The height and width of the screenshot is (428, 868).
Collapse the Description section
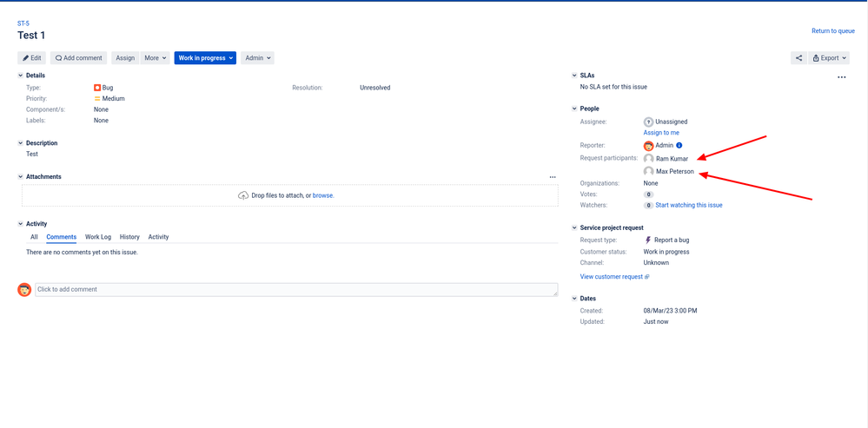click(x=21, y=143)
